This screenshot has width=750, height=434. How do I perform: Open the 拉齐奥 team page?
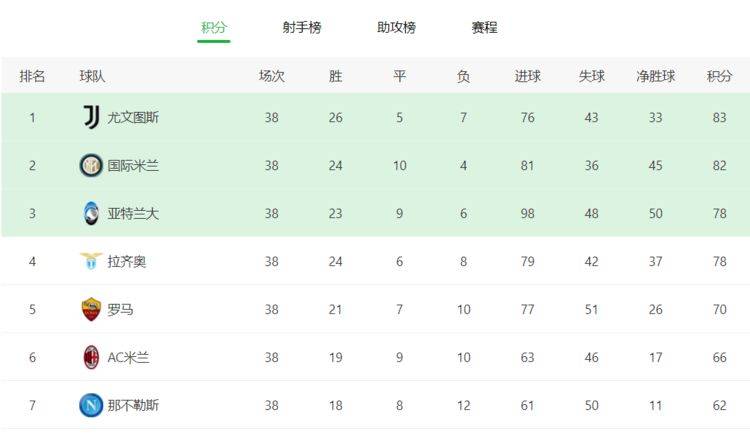127,262
